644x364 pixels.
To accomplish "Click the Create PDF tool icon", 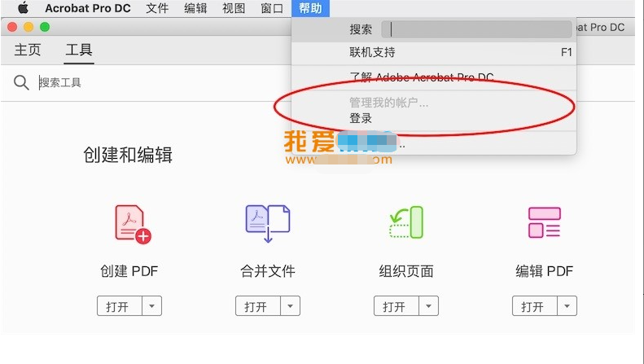I will click(133, 224).
